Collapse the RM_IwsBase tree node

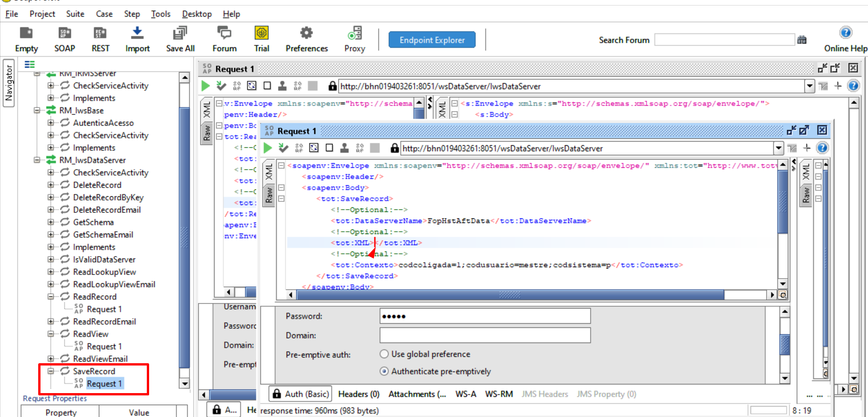coord(37,110)
